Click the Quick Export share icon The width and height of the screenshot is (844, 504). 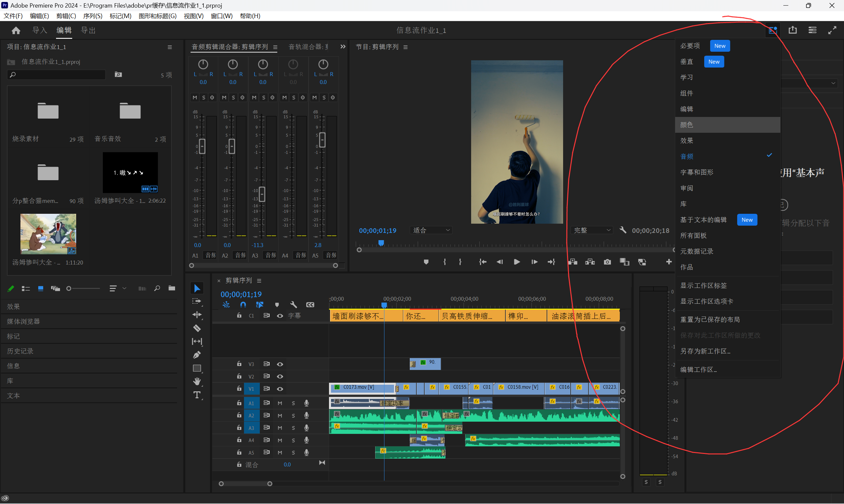click(x=792, y=30)
